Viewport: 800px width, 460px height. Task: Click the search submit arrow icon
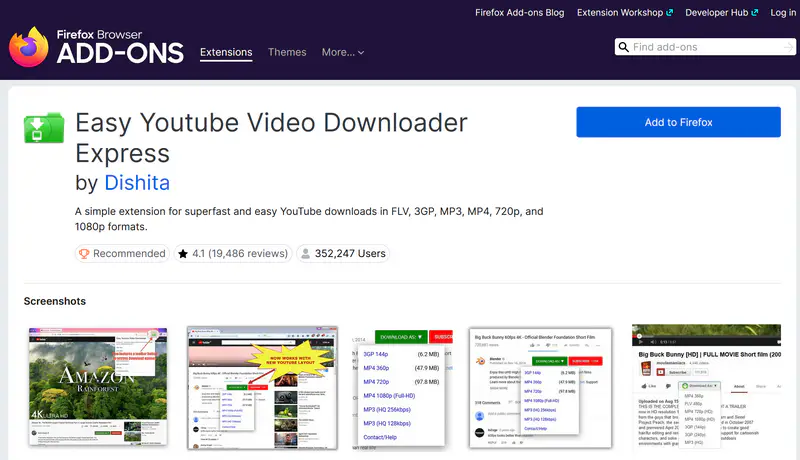point(788,47)
